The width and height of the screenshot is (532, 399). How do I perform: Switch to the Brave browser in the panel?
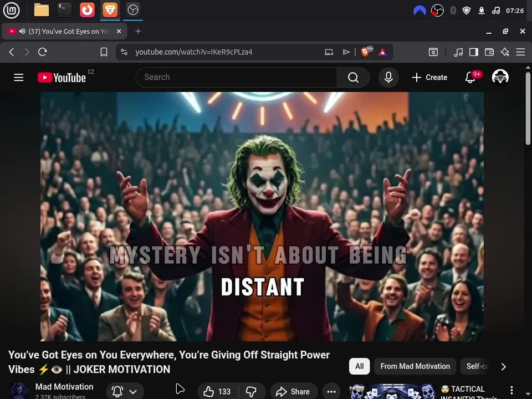point(110,10)
